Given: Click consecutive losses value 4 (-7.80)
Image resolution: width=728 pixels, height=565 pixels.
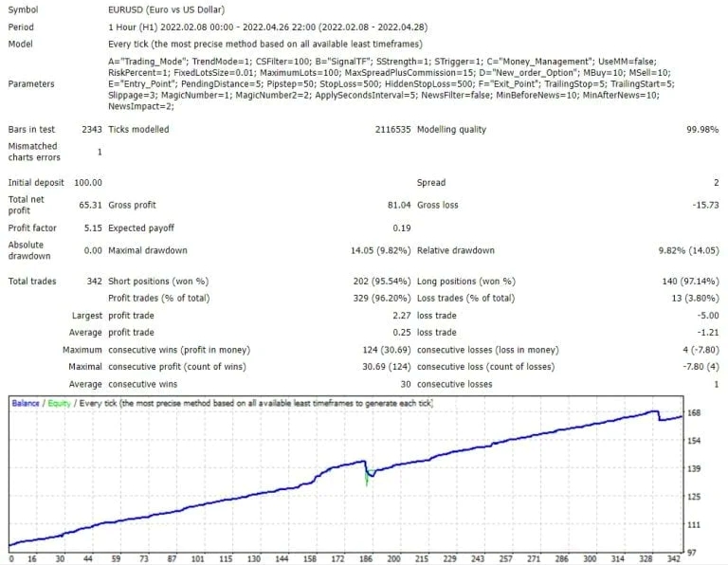Looking at the screenshot, I should pyautogui.click(x=701, y=350).
